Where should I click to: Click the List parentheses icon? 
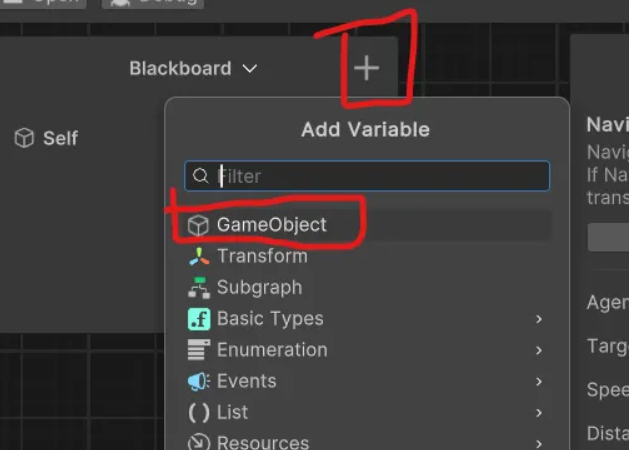click(199, 412)
